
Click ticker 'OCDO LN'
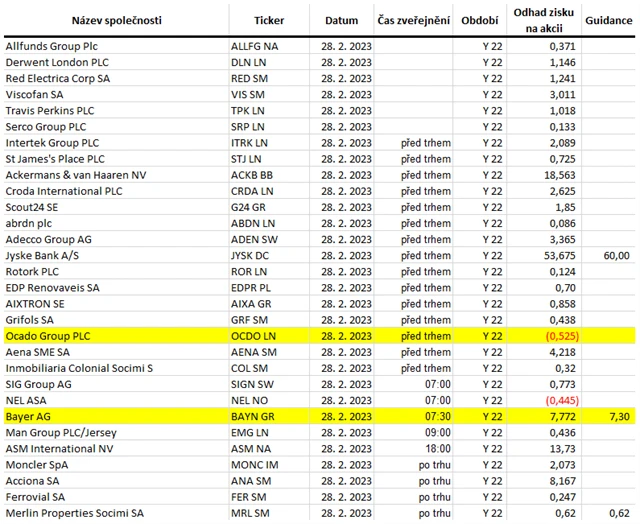click(253, 336)
